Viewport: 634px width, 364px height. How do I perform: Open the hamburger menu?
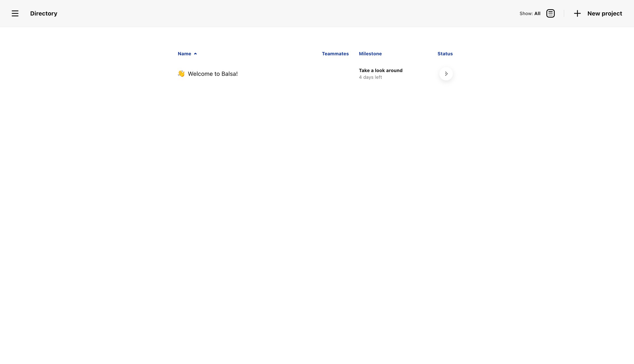click(15, 13)
